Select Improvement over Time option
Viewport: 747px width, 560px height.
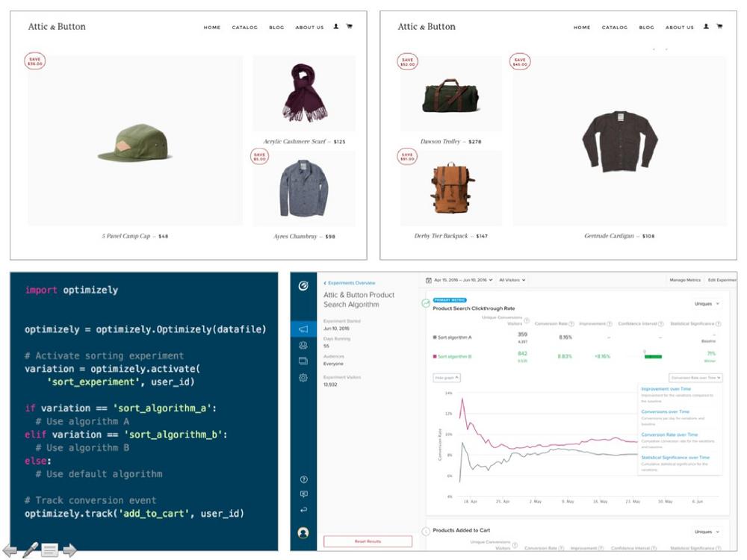coord(666,389)
